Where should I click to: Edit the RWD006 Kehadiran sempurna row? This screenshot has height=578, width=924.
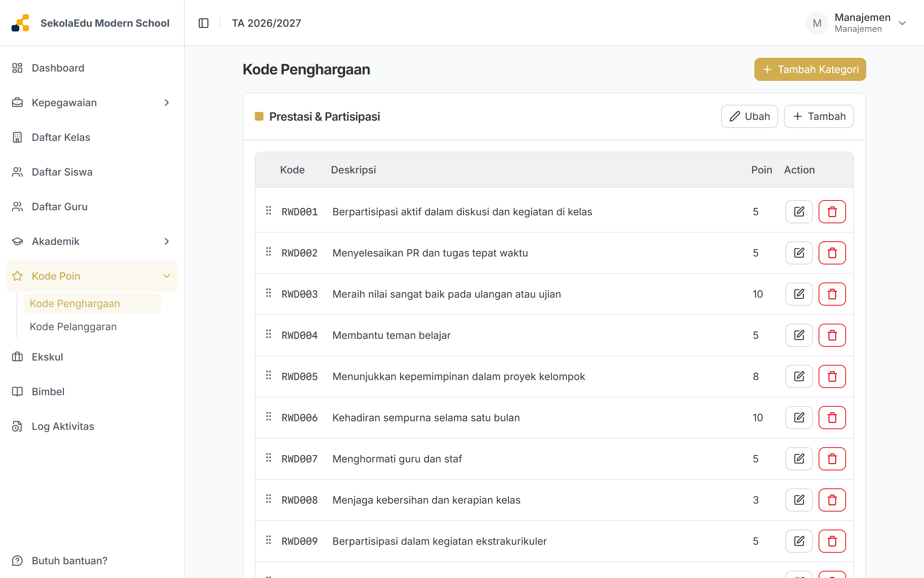pos(799,418)
